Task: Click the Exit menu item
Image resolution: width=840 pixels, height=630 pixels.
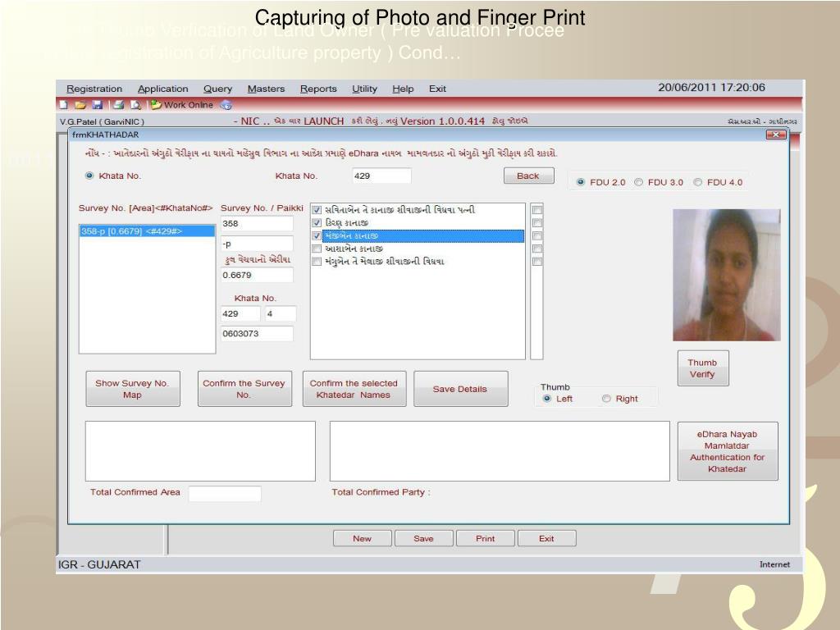Action: tap(437, 89)
